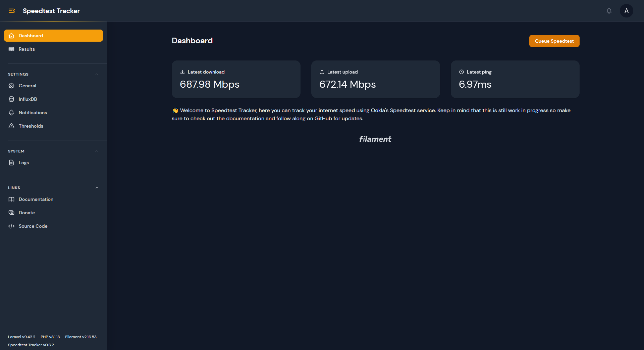Click the Dashboard page heading
Viewport: 644px width, 350px height.
click(x=192, y=41)
